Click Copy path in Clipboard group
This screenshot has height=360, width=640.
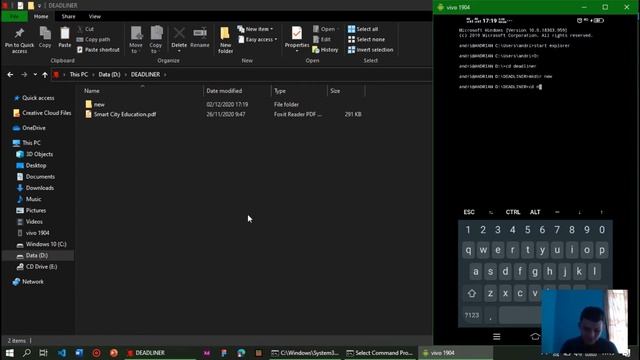(93, 40)
